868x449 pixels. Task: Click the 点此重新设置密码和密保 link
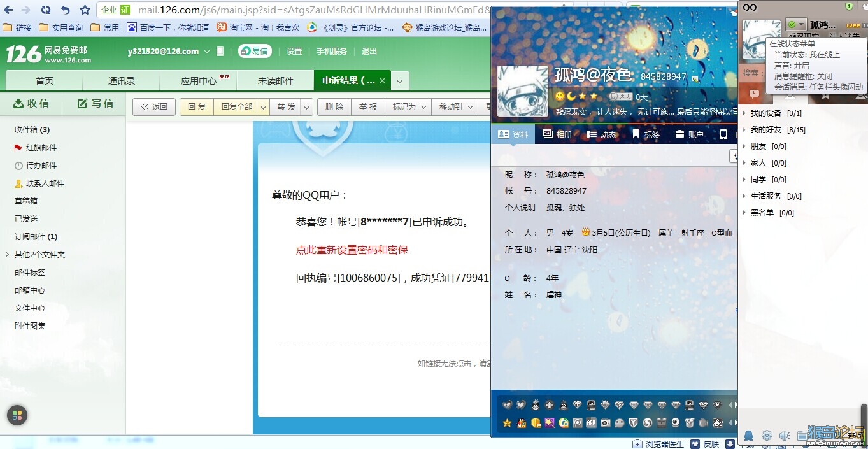(x=352, y=250)
